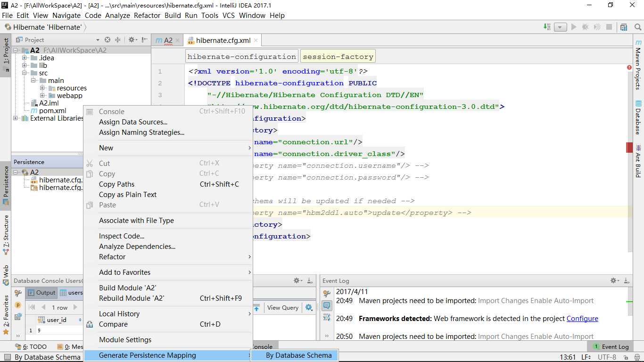This screenshot has width=644, height=362.
Task: Select Assign Data Sources... in context menu
Action: point(168,122)
